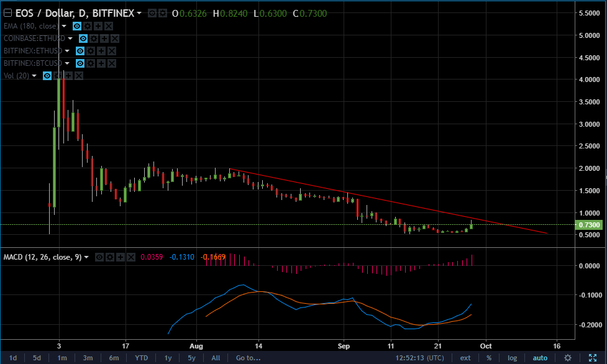Select the 5y time range
The width and height of the screenshot is (607, 364).
click(191, 358)
